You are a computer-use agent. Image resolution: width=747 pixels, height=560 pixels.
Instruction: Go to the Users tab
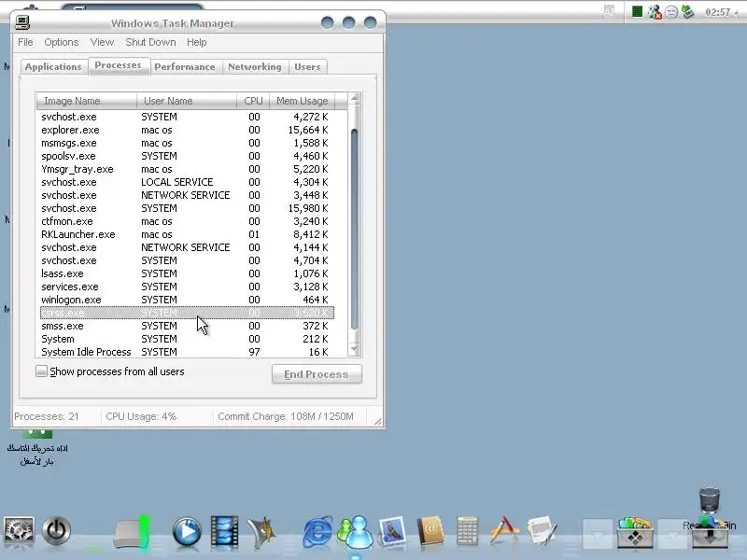click(x=307, y=66)
